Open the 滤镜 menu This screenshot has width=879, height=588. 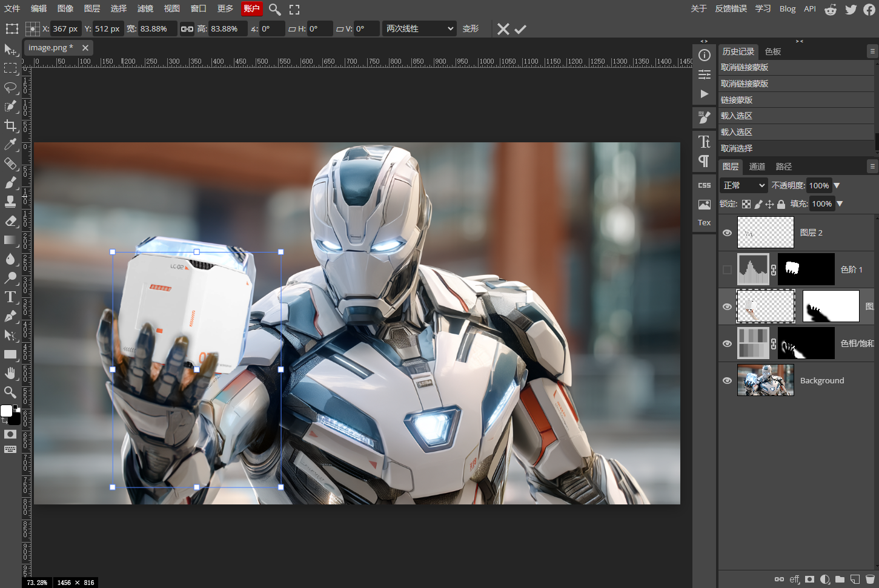point(145,8)
